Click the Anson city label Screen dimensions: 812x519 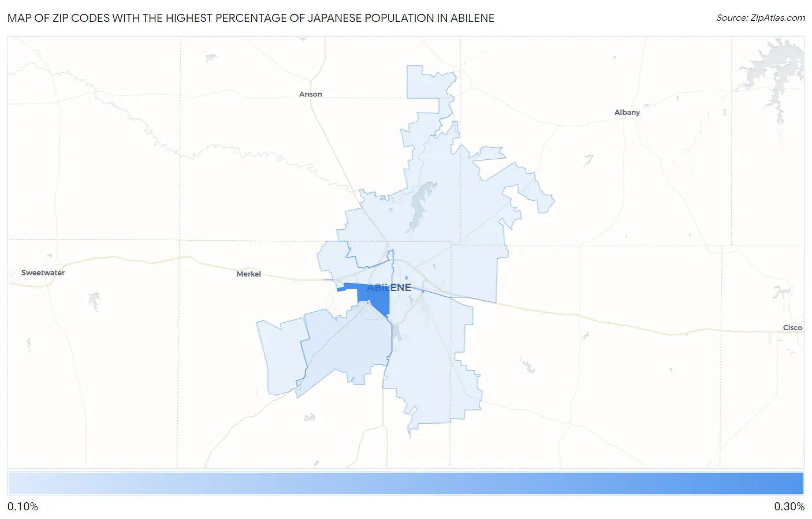[310, 94]
